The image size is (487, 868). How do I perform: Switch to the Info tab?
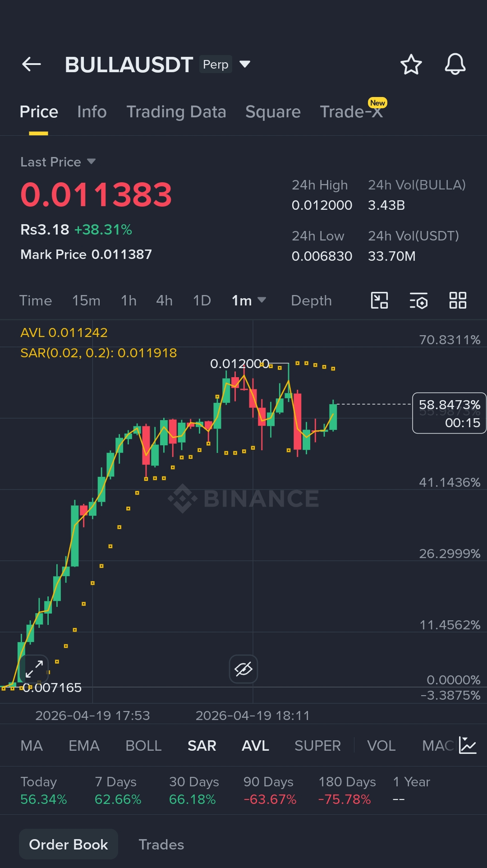(92, 112)
